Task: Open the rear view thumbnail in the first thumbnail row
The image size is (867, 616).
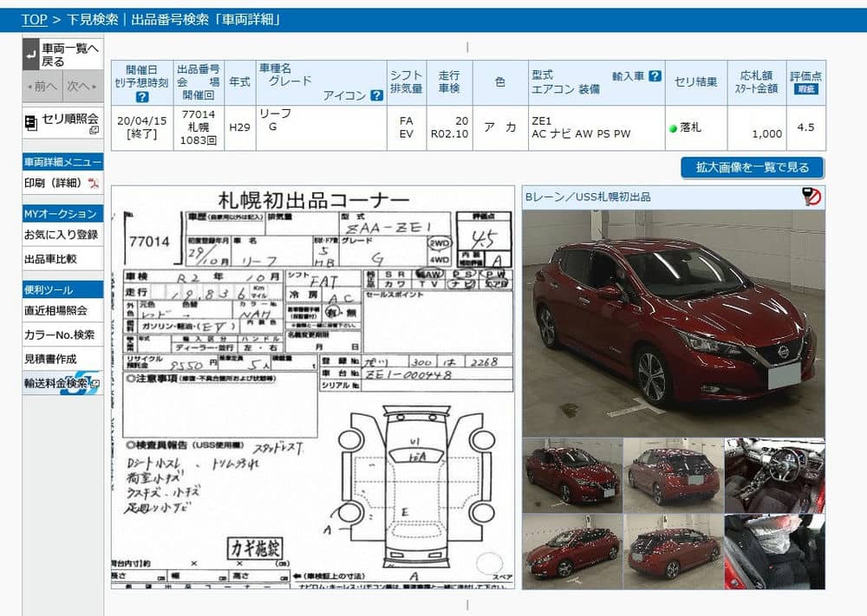Action: pyautogui.click(x=674, y=476)
